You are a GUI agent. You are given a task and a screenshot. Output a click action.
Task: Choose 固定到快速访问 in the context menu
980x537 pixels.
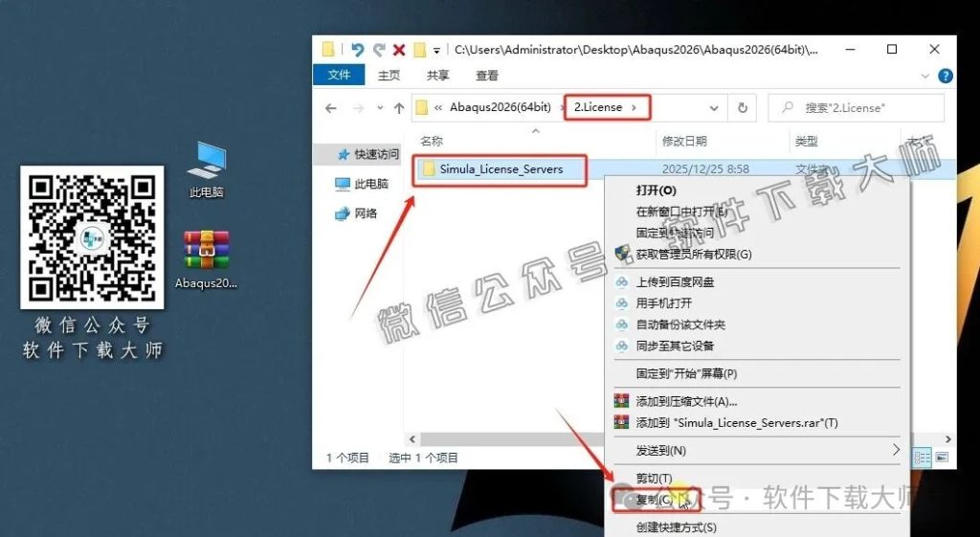tap(675, 234)
